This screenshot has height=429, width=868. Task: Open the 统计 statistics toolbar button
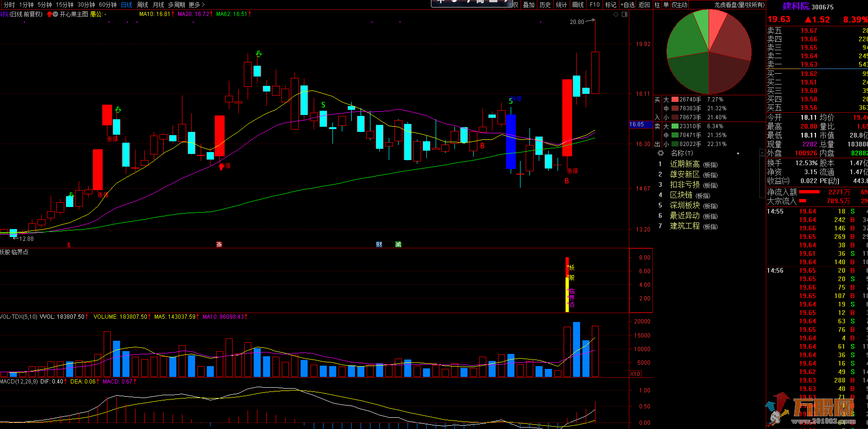[x=562, y=5]
